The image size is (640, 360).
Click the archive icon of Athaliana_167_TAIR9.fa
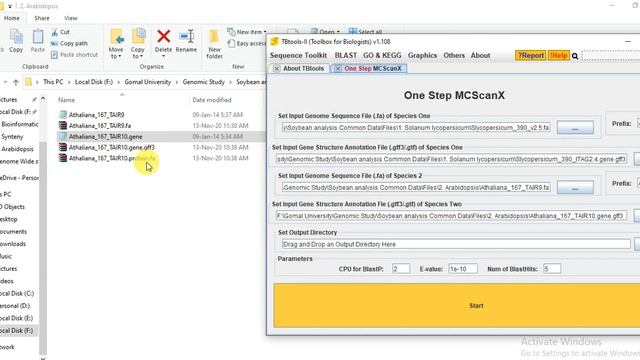[x=62, y=126]
